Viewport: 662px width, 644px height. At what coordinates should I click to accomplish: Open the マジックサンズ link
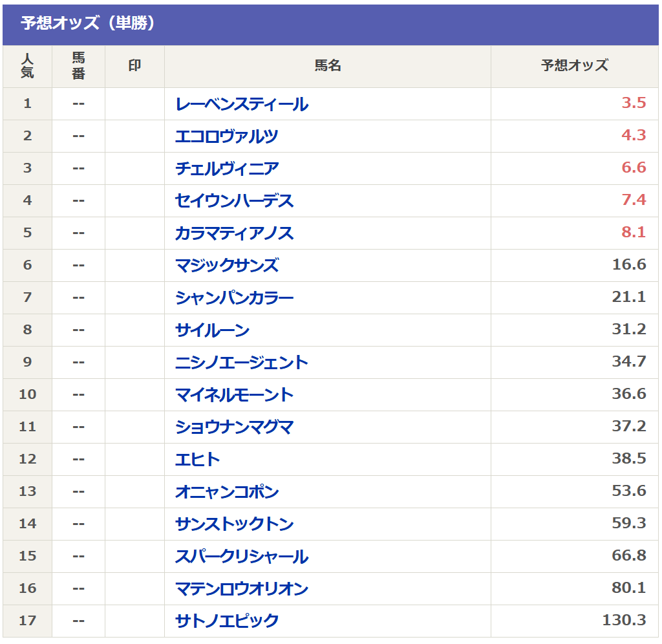(227, 266)
